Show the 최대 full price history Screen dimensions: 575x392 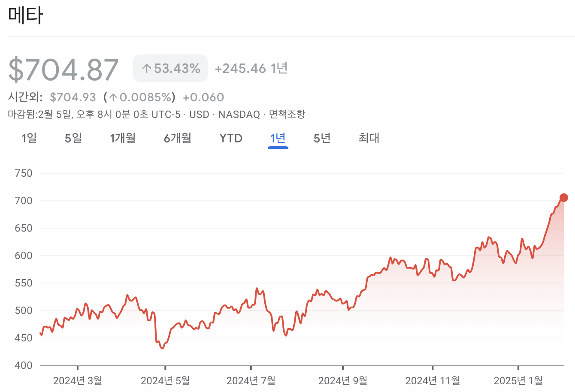click(x=368, y=138)
